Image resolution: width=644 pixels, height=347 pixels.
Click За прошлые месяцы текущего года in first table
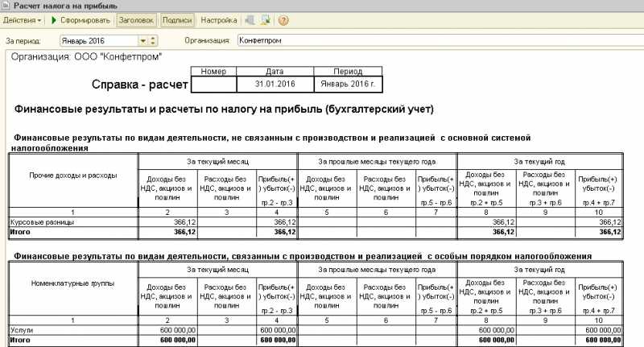coord(377,162)
